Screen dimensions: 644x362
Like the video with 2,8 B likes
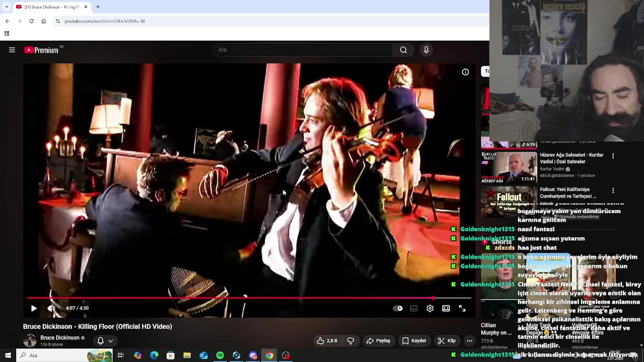click(x=327, y=341)
